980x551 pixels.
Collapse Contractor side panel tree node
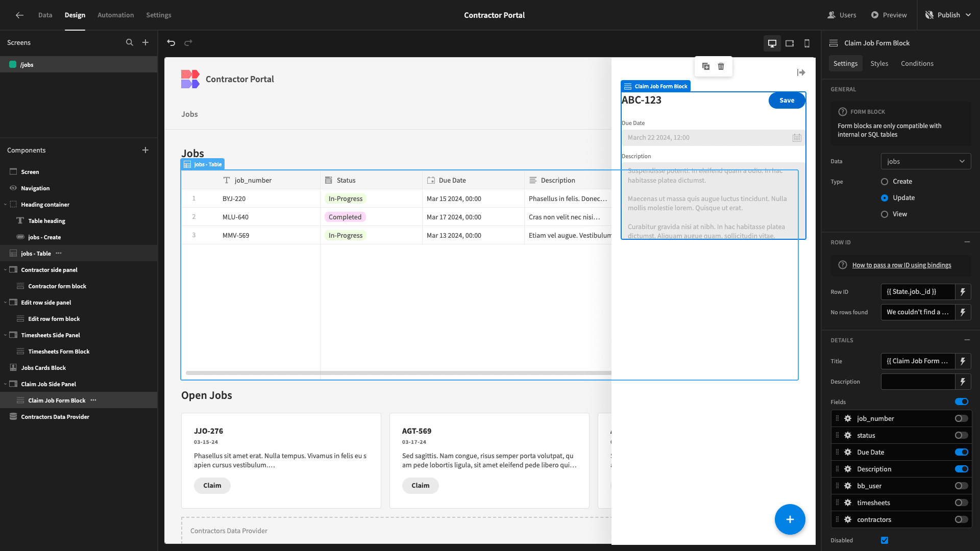(5, 270)
